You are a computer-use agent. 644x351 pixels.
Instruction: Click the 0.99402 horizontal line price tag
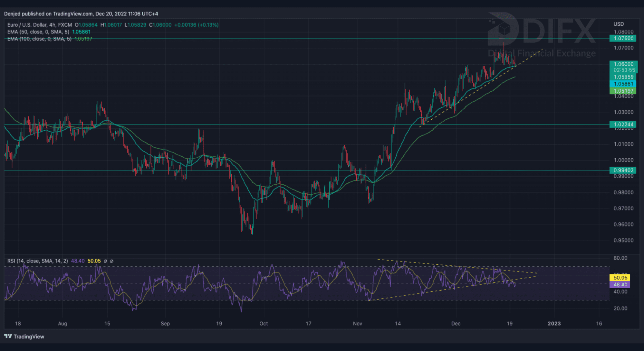click(623, 170)
